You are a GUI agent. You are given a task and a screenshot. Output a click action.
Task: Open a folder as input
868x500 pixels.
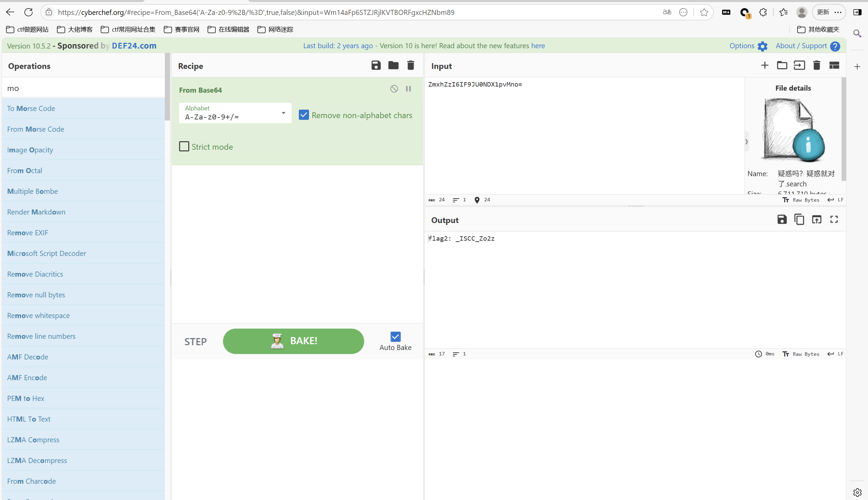782,65
